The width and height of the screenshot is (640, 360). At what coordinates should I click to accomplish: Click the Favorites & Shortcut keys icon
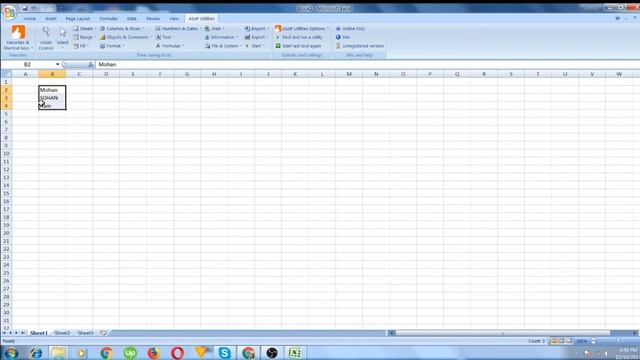18,37
